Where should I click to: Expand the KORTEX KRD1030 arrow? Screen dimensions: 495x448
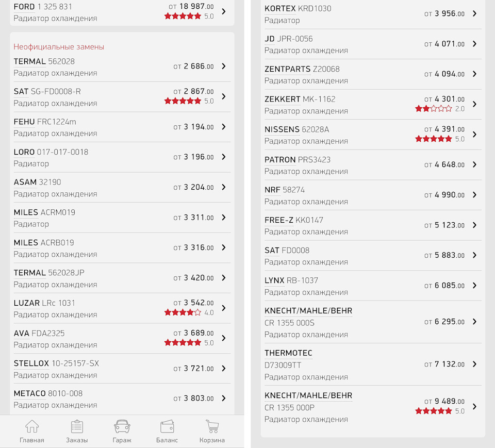coord(474,13)
